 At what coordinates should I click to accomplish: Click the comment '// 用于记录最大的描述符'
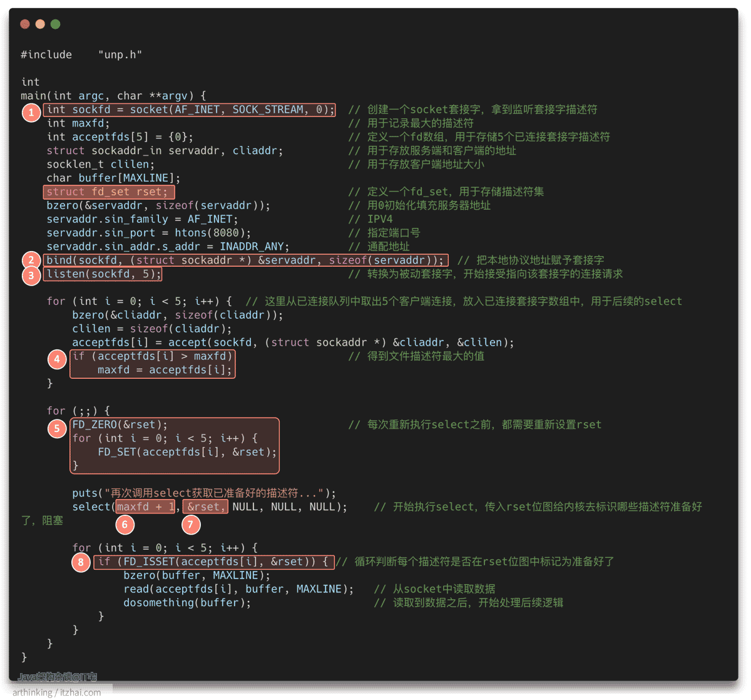click(411, 123)
